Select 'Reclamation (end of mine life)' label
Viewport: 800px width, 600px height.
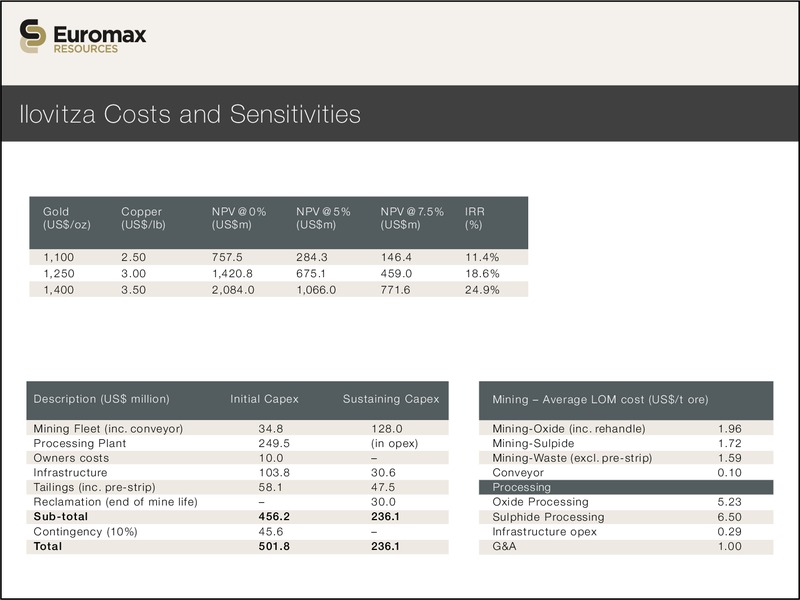(x=115, y=502)
